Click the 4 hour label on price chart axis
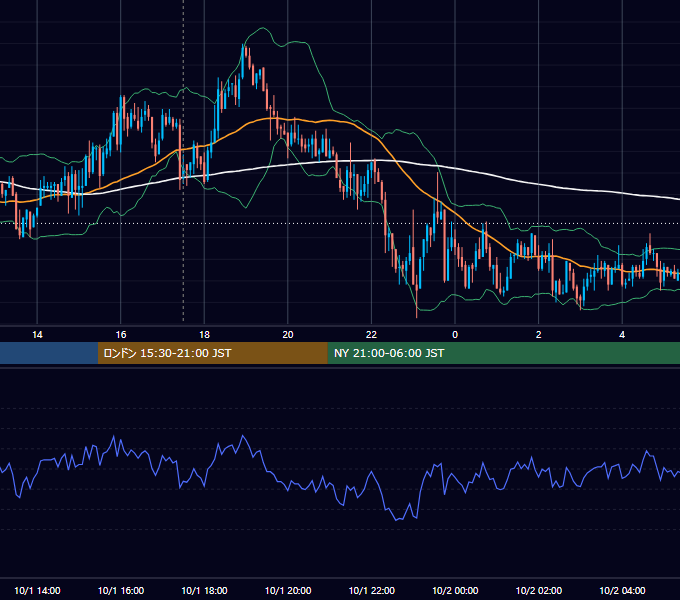Screen dimensions: 680x600 622,335
